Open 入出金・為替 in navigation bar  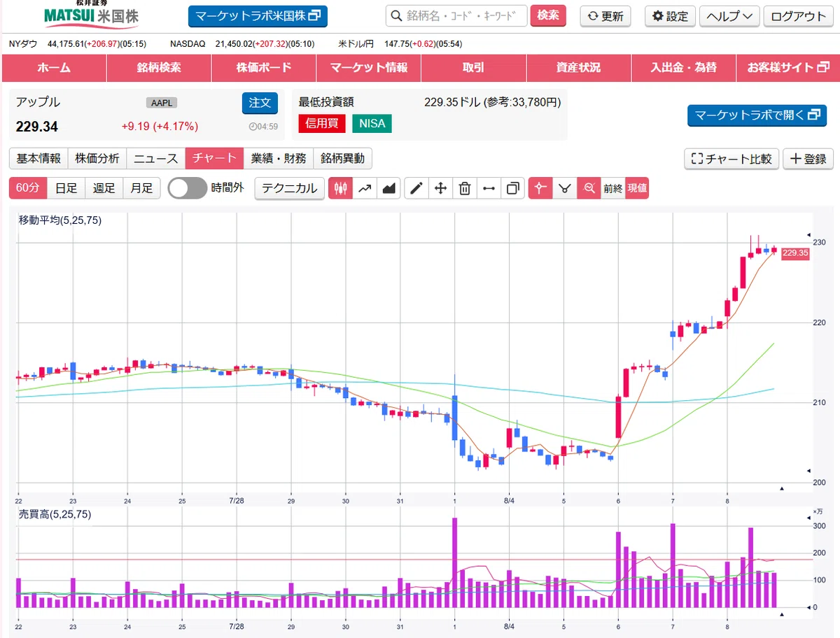coord(684,68)
